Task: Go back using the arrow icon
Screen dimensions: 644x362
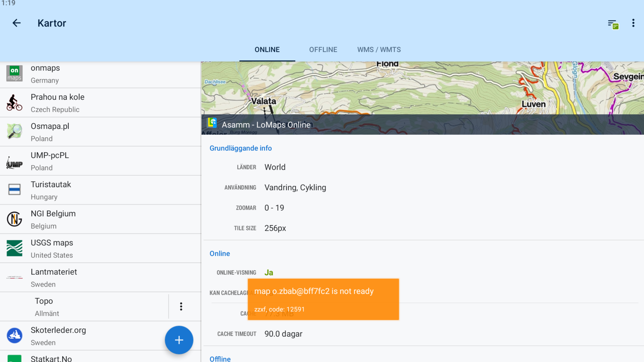Action: pos(17,23)
